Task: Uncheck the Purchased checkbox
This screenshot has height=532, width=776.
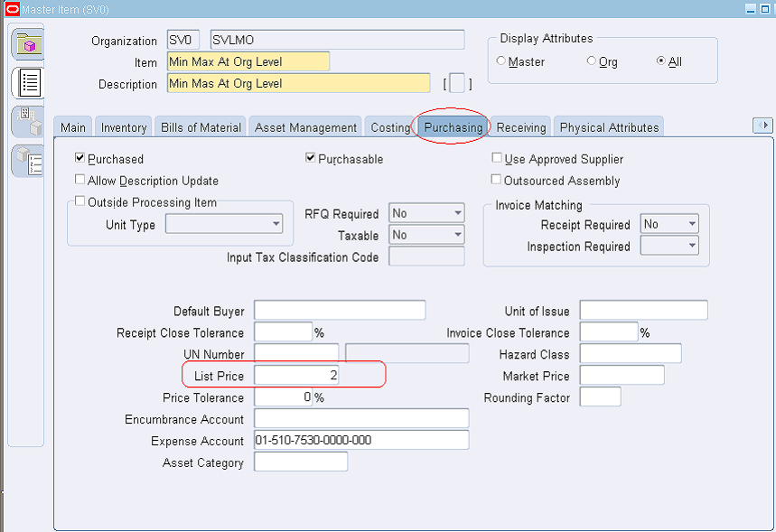Action: 79,156
